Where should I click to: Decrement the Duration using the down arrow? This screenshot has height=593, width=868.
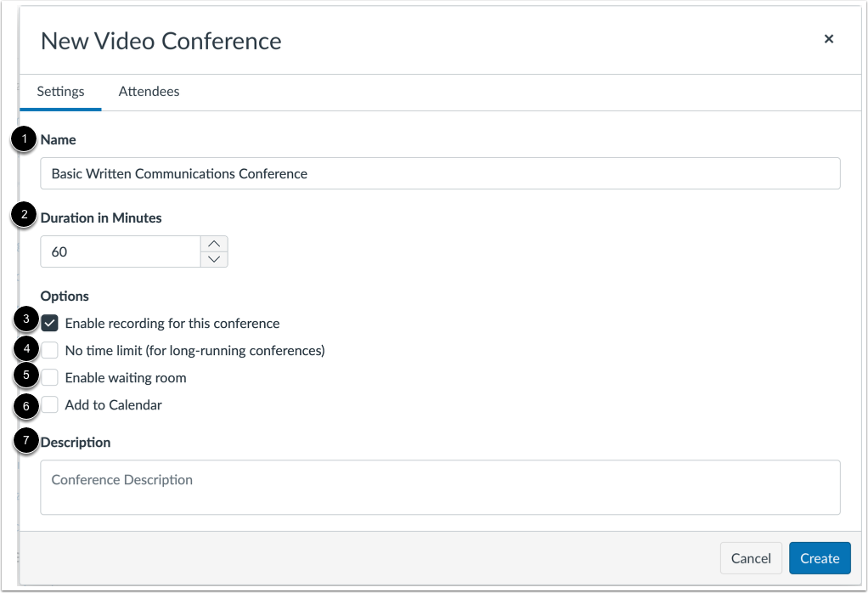214,260
